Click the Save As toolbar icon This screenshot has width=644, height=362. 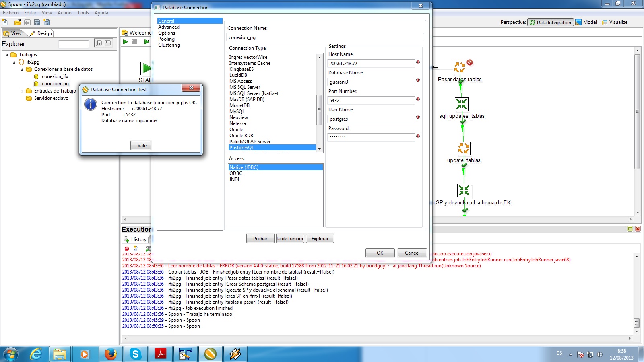[x=47, y=22]
